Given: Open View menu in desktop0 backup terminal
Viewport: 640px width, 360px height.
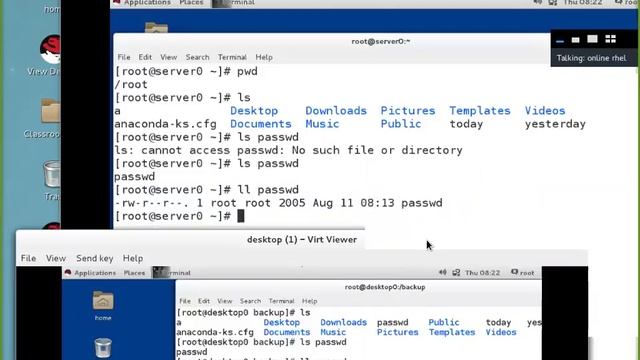Looking at the screenshot, I should (224, 301).
